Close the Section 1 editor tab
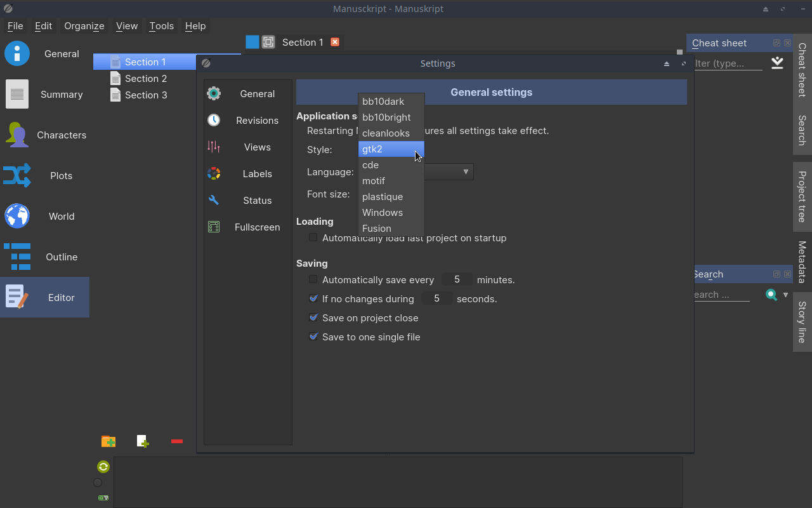The image size is (812, 508). [335, 42]
